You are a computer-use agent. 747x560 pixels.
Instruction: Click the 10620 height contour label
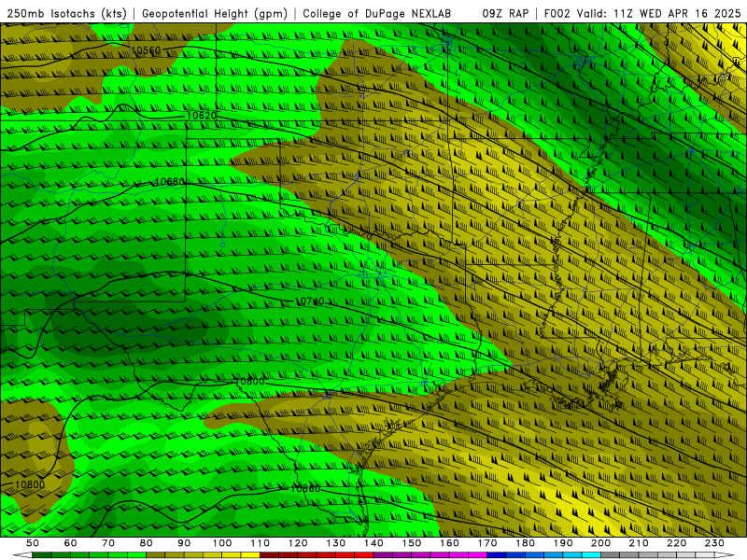[202, 115]
